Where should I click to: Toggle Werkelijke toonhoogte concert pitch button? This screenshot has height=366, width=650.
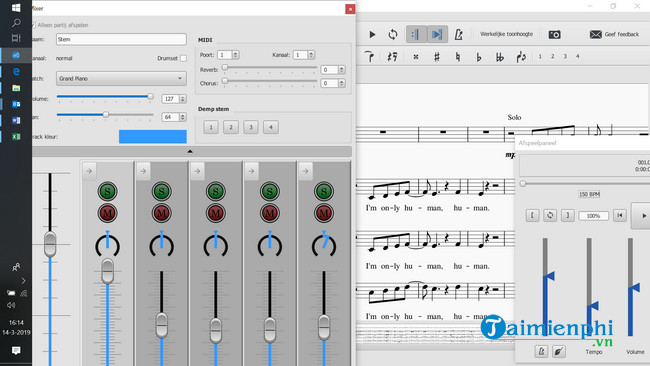click(506, 34)
